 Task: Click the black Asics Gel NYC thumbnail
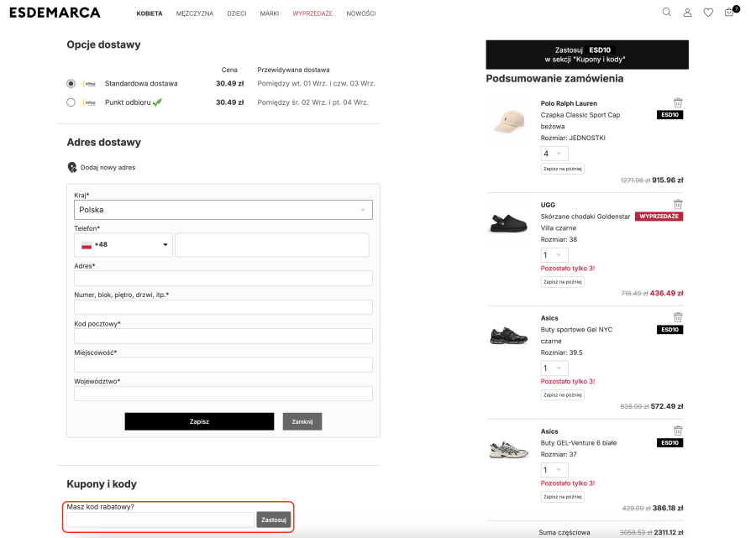tap(509, 336)
